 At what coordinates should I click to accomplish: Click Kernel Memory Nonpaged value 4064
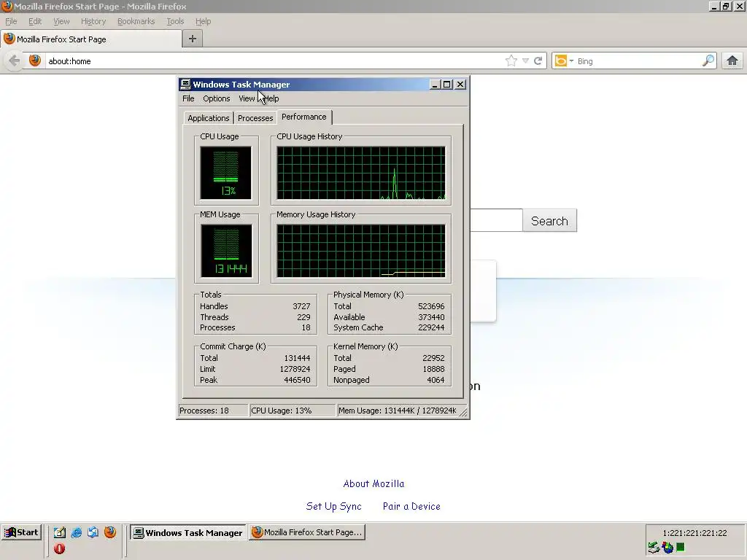pyautogui.click(x=436, y=380)
